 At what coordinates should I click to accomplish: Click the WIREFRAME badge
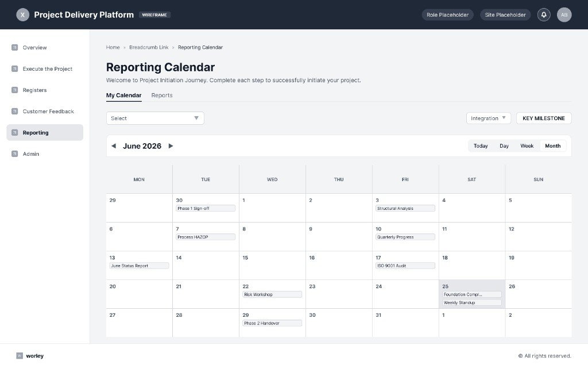154,14
